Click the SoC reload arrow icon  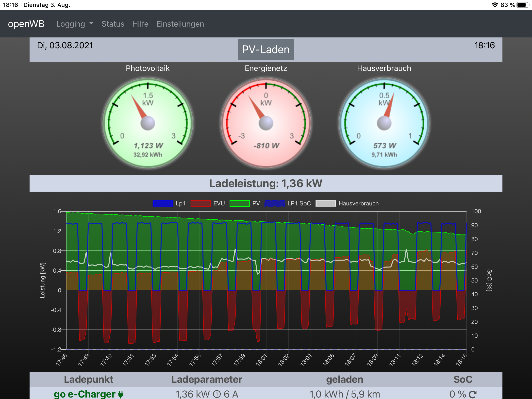click(472, 394)
